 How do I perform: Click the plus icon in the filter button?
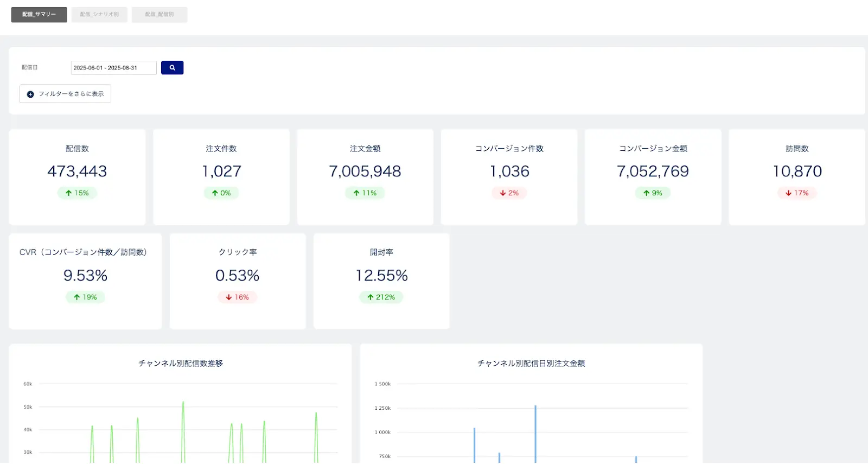[x=30, y=94]
